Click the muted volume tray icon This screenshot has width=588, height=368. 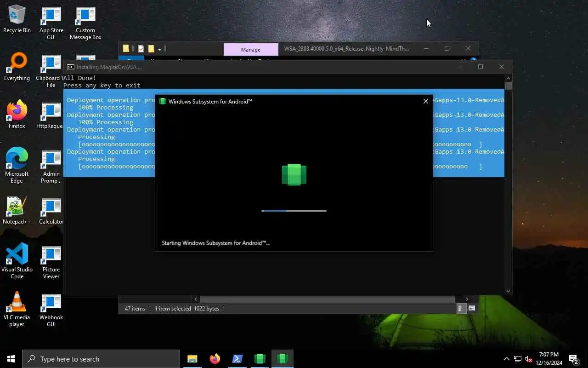coord(529,359)
